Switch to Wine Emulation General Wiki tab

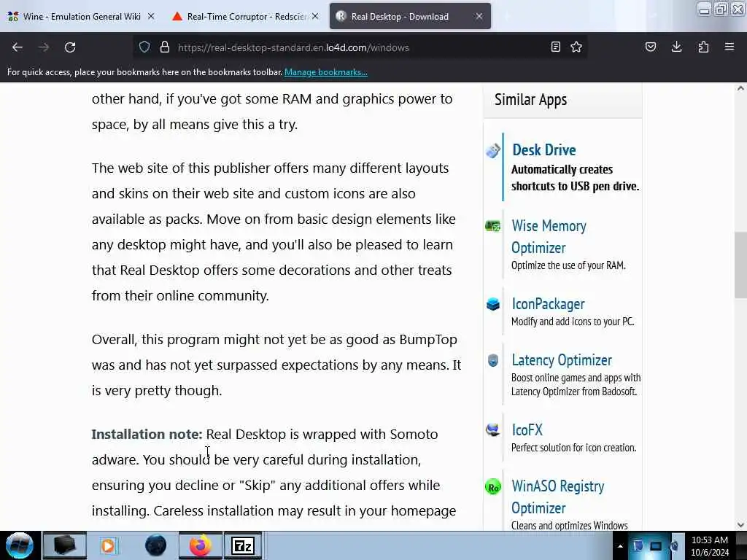pyautogui.click(x=82, y=16)
